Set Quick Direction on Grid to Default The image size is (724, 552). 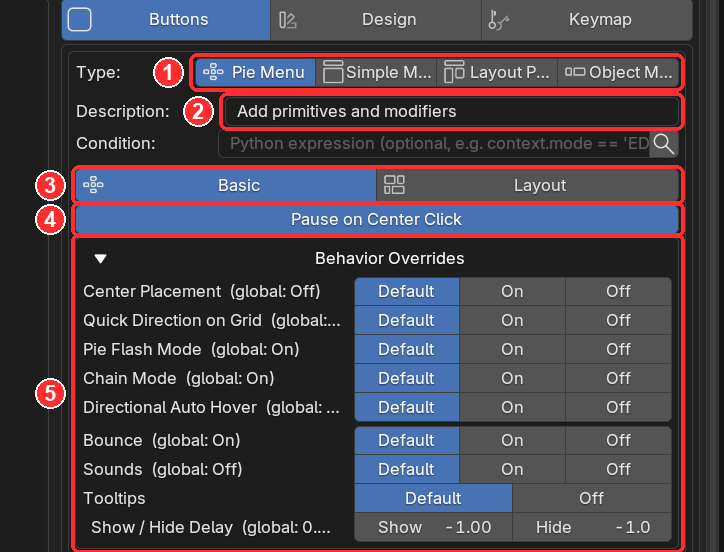tap(406, 320)
